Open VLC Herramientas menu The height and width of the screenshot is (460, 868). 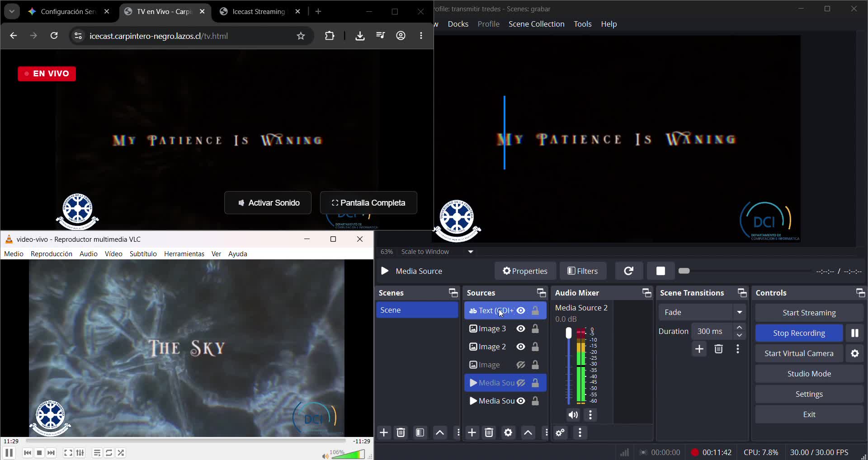[184, 254]
